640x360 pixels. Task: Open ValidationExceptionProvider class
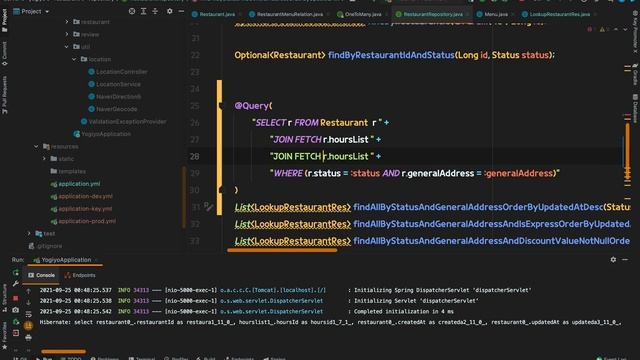(123, 122)
